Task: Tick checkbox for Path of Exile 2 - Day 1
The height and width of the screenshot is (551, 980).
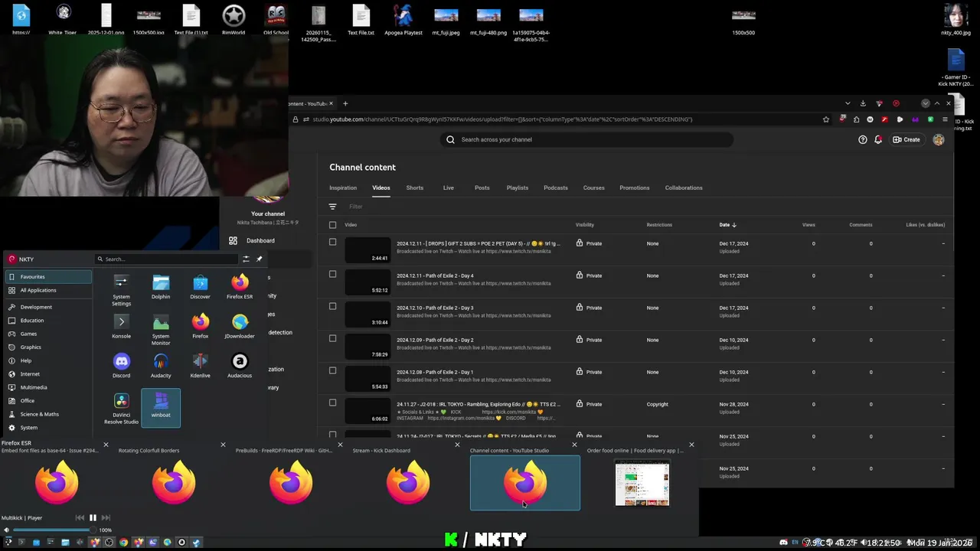Action: pyautogui.click(x=332, y=370)
